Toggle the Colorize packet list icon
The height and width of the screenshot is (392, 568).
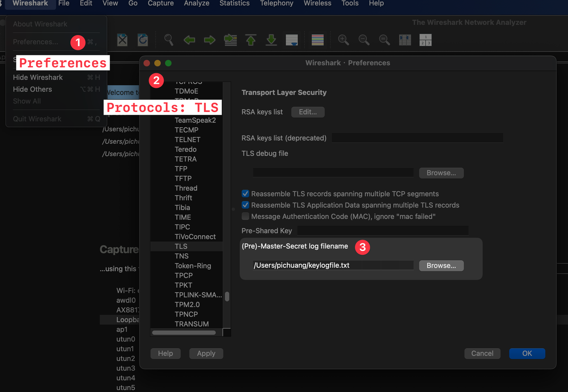click(317, 40)
